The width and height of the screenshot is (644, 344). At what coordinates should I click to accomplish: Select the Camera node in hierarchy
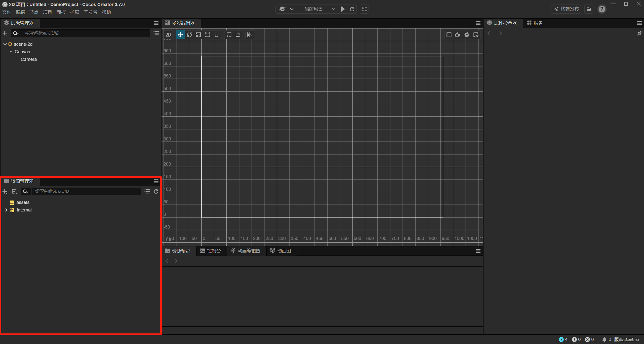click(x=29, y=59)
